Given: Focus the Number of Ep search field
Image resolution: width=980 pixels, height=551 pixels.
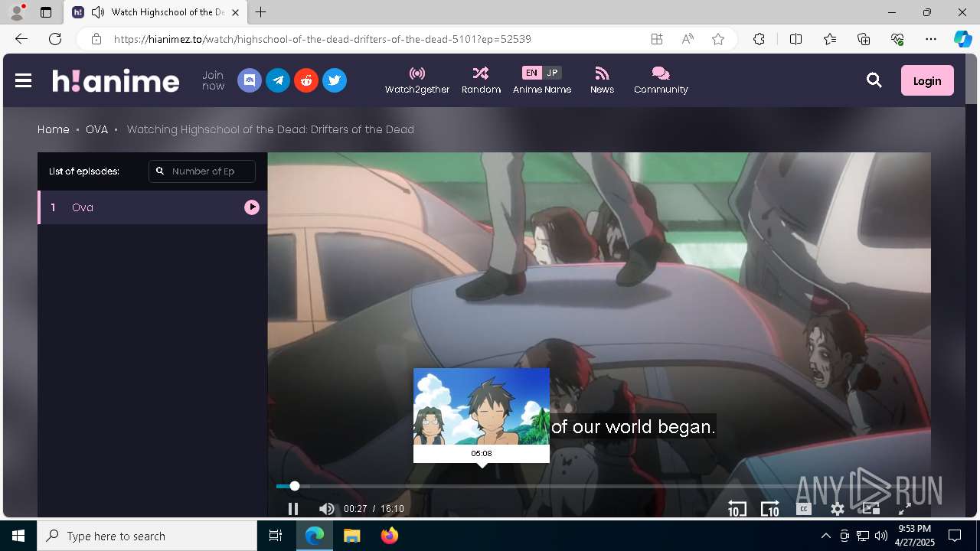Looking at the screenshot, I should click(x=202, y=171).
